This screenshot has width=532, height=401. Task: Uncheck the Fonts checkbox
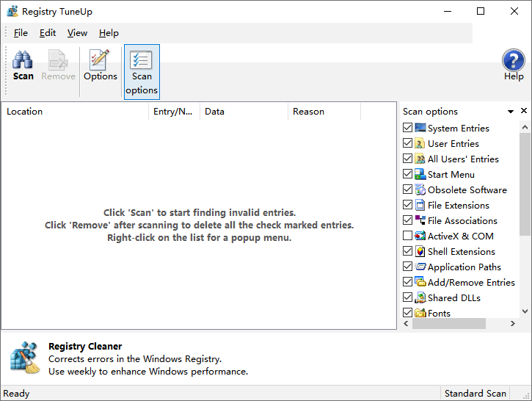pyautogui.click(x=407, y=313)
